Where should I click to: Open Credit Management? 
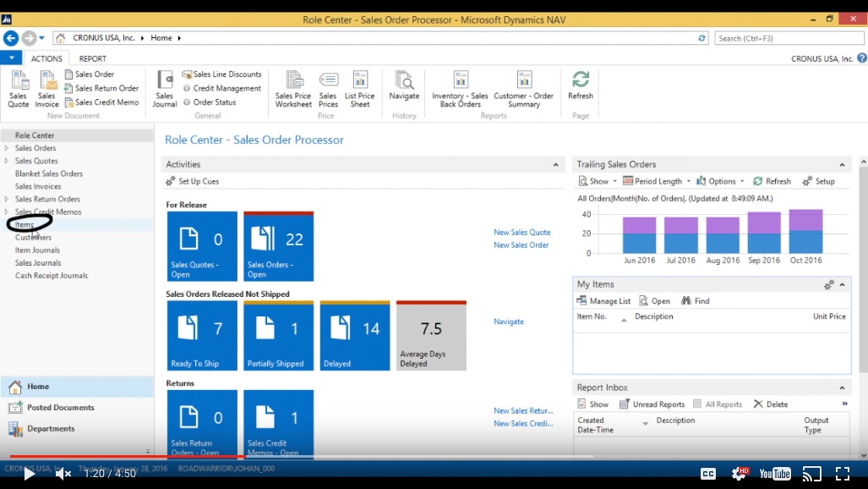click(x=222, y=88)
